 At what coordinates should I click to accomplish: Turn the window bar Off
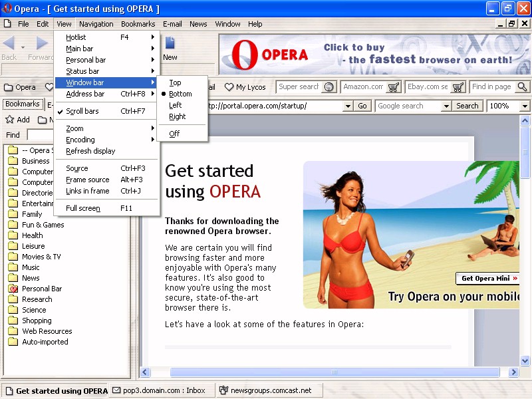pyautogui.click(x=182, y=134)
